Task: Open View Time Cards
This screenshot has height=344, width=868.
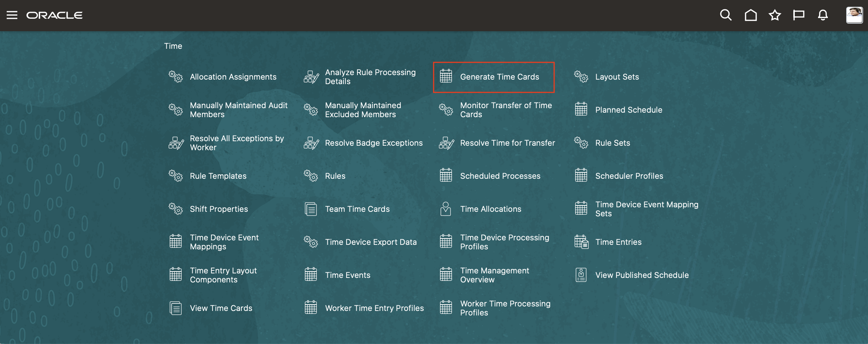Action: [221, 308]
